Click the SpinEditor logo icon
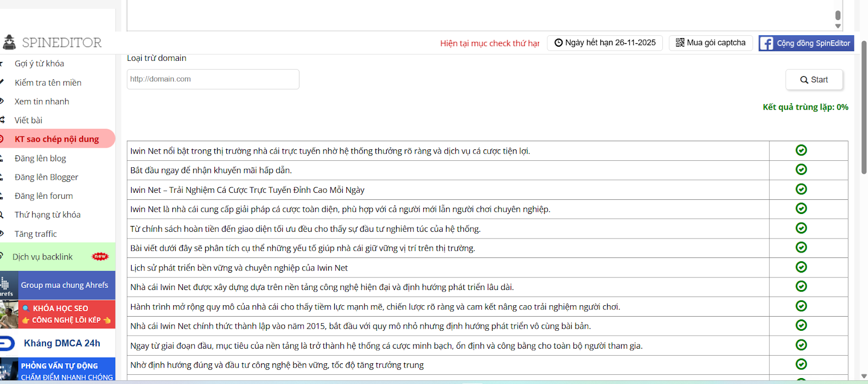Image resolution: width=868 pixels, height=384 pixels. coord(9,42)
